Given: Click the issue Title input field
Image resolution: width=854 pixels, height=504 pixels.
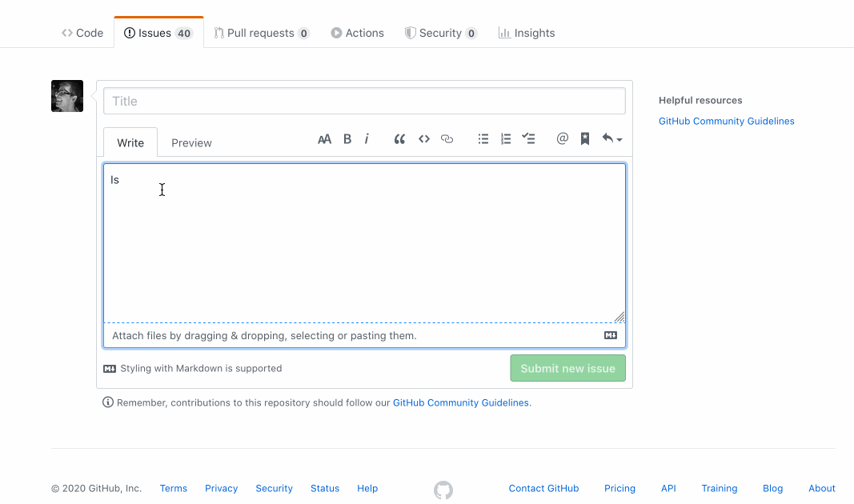Looking at the screenshot, I should 364,101.
